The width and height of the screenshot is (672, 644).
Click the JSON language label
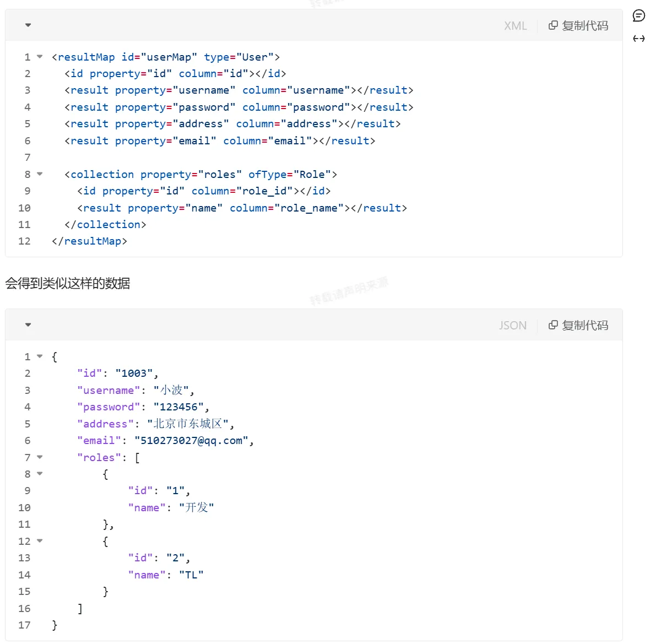[513, 326]
